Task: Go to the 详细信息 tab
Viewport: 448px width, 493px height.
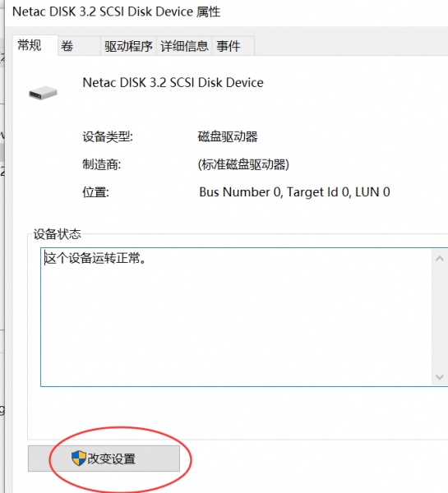Action: tap(184, 46)
